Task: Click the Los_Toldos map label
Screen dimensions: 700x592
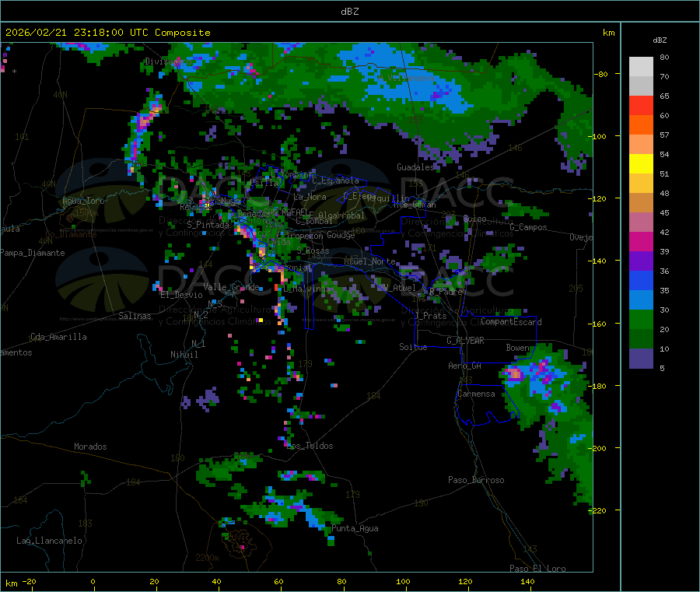Action: [310, 446]
